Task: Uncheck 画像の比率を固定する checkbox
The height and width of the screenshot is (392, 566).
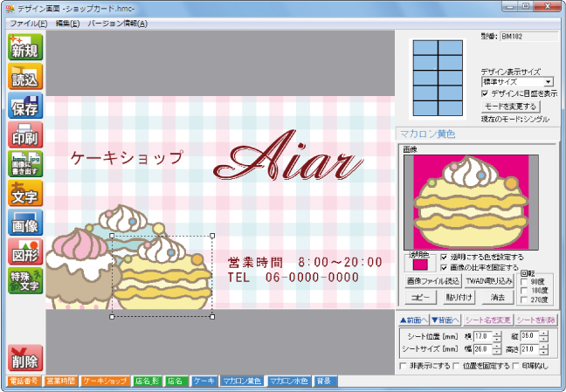Action: pyautogui.click(x=445, y=267)
